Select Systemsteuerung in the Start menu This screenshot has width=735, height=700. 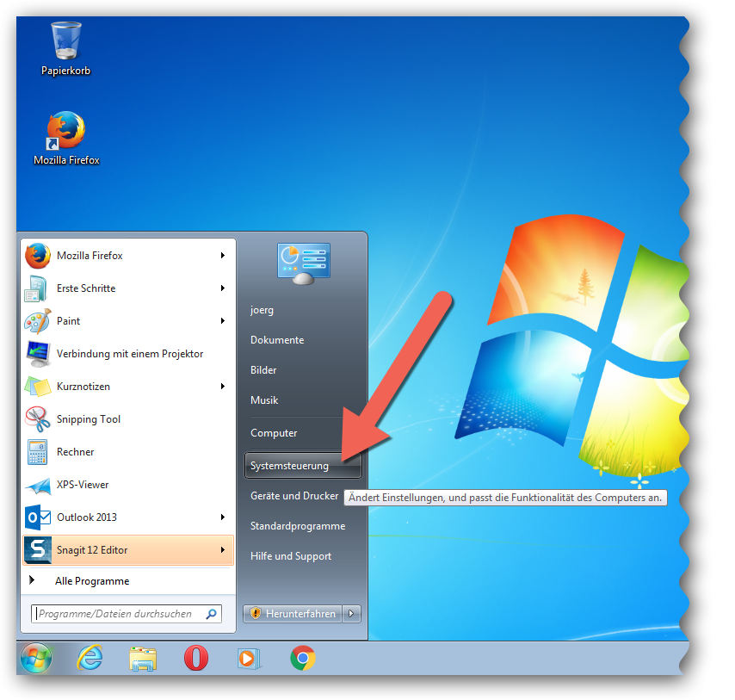pyautogui.click(x=290, y=466)
